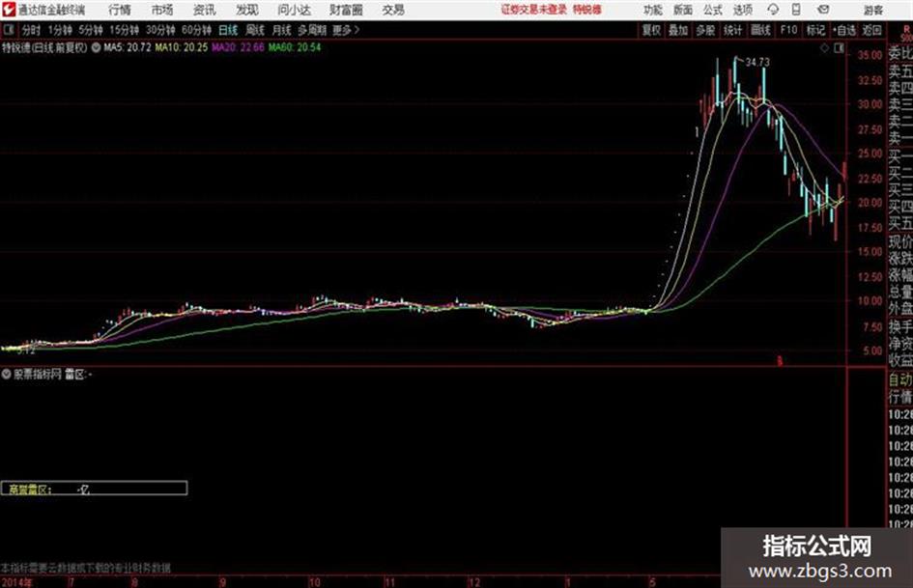Toggle the right sidebar panel icon

point(839,48)
